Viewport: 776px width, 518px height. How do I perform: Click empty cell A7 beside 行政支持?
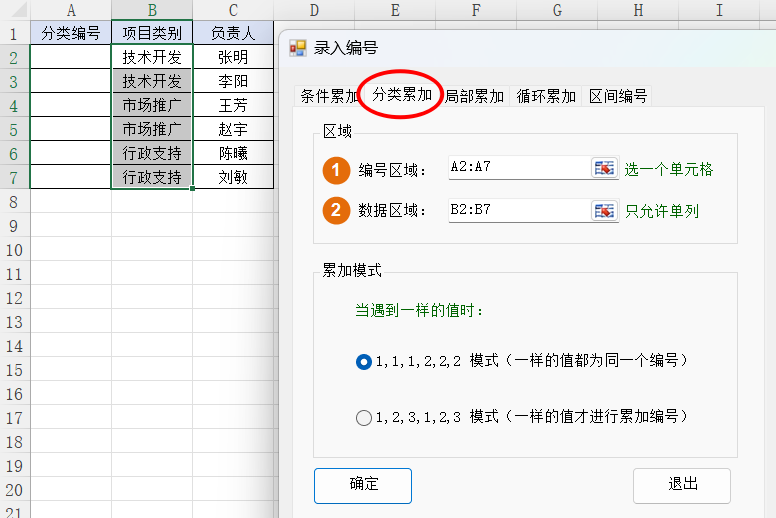[x=71, y=177]
